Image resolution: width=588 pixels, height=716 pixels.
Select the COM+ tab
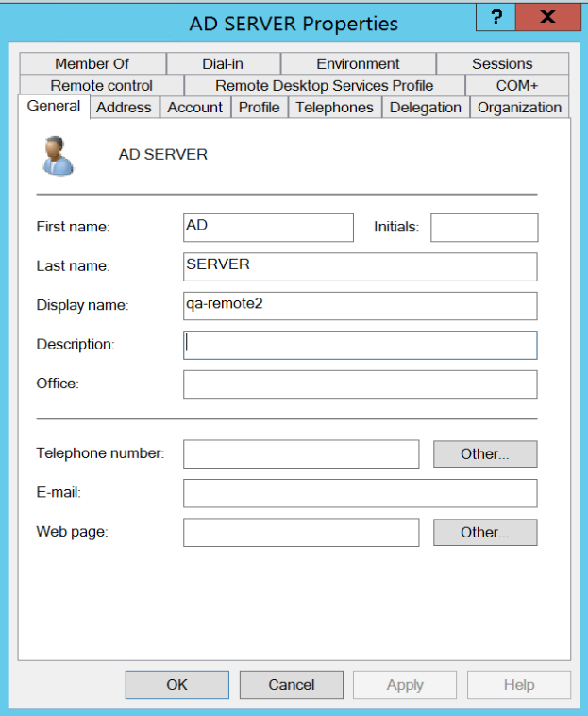[x=517, y=85]
